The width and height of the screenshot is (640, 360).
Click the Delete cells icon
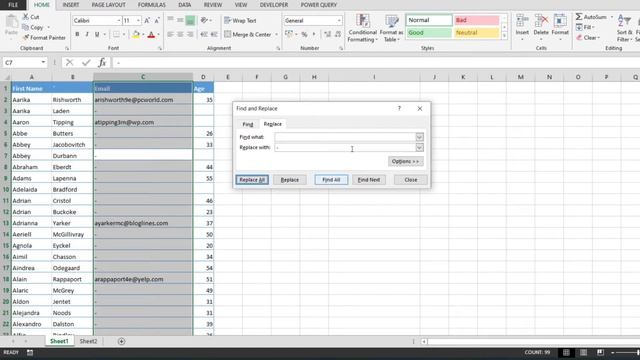(x=541, y=21)
